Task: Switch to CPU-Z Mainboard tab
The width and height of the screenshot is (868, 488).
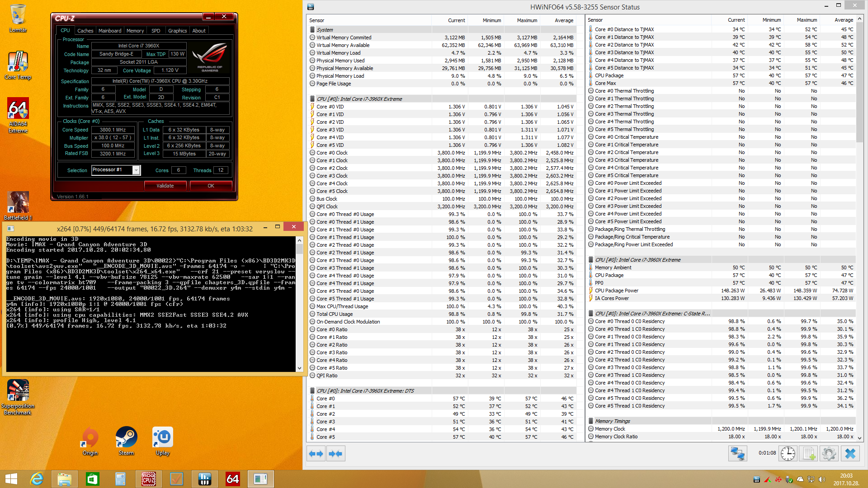Action: (110, 31)
